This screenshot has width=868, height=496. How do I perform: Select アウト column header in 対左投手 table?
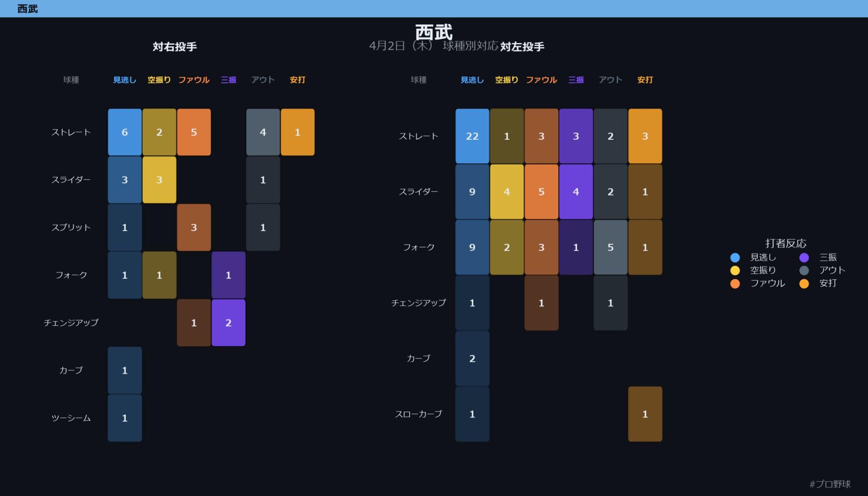pos(611,80)
